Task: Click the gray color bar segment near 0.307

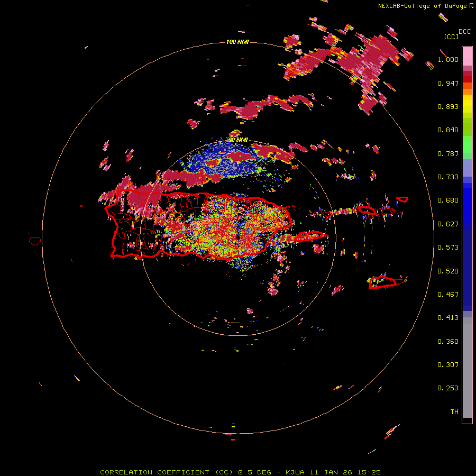Action: (x=467, y=368)
